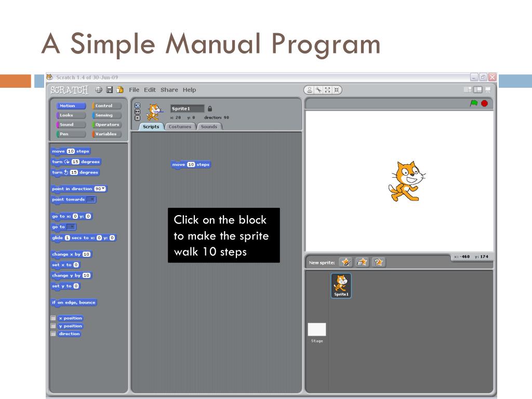
Task: Paint a new sprite
Action: click(345, 262)
